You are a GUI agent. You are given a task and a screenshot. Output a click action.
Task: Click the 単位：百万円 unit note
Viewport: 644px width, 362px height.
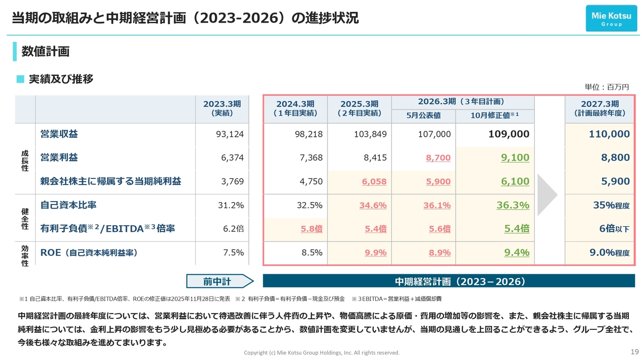[606, 87]
